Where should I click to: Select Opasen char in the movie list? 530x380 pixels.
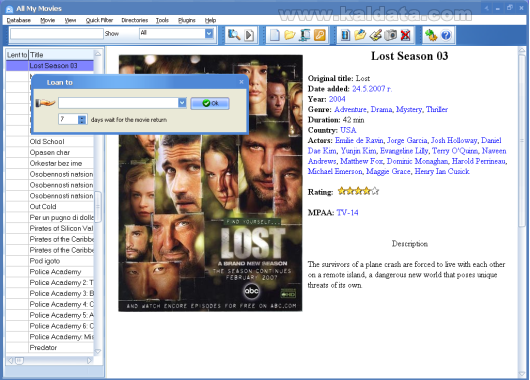click(50, 152)
